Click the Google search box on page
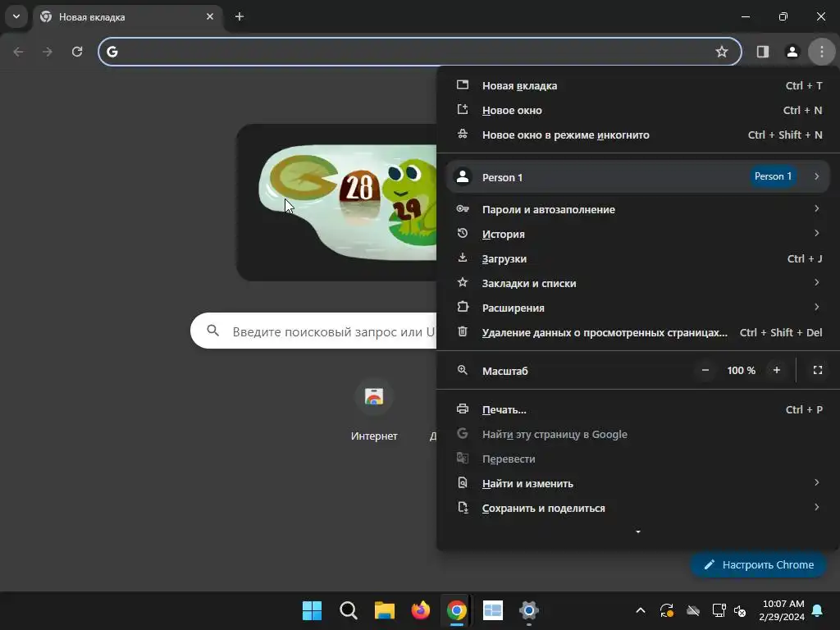The width and height of the screenshot is (840, 630). (x=313, y=331)
